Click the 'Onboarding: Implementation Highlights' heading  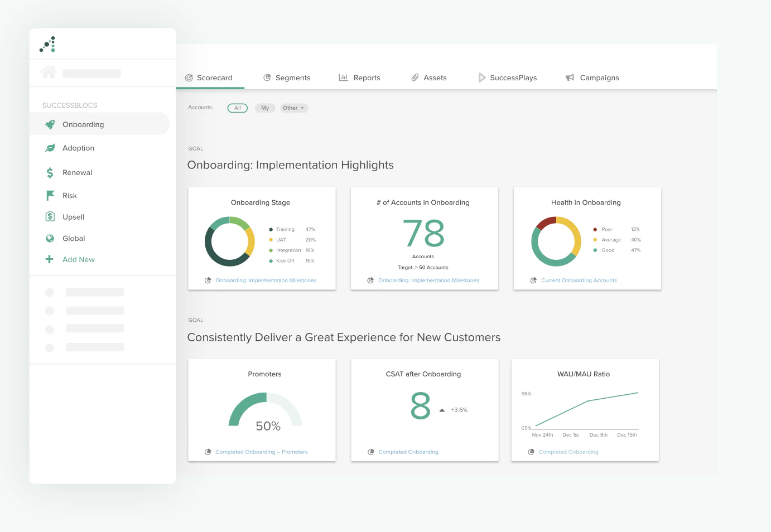[291, 165]
